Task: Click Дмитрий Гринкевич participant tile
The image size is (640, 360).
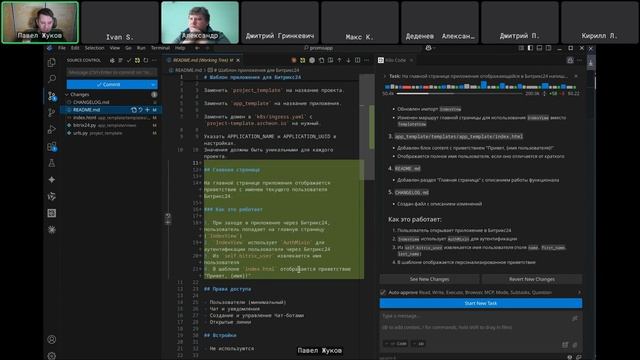Action: click(280, 22)
